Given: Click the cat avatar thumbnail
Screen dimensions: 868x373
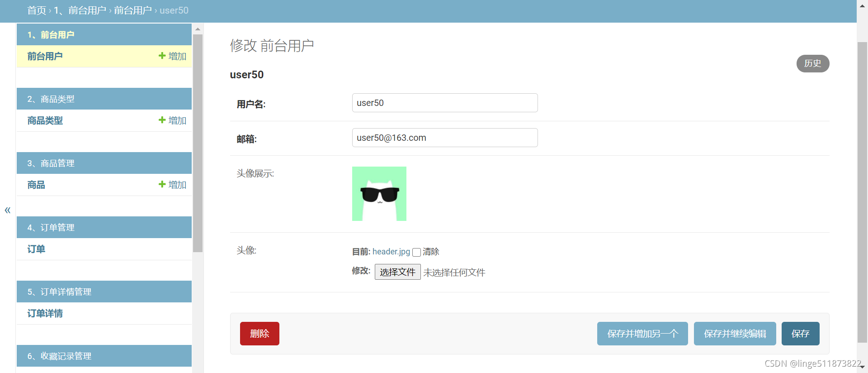Looking at the screenshot, I should click(379, 194).
